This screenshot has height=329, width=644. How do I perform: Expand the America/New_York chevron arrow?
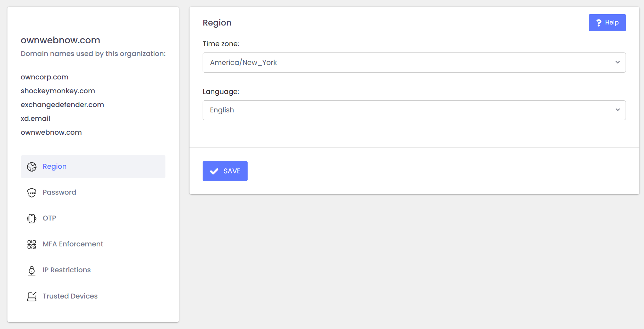pos(617,62)
